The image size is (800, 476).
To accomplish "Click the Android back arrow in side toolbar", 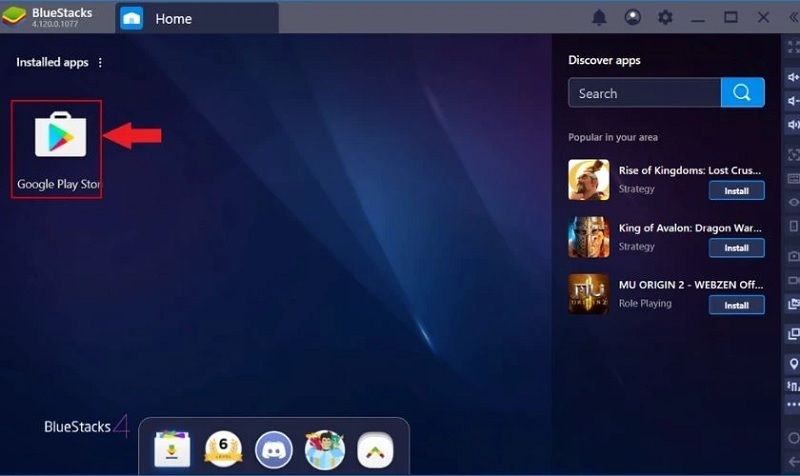I will pos(793,462).
